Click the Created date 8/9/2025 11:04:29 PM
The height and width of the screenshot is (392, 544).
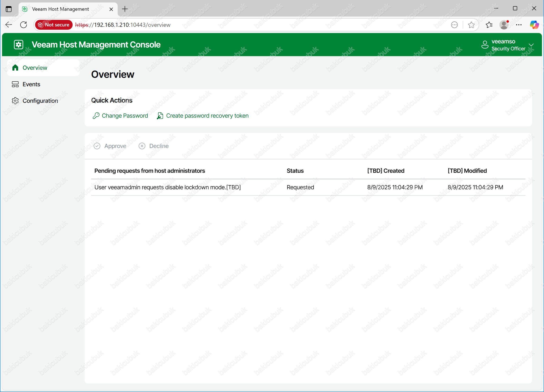tap(395, 187)
